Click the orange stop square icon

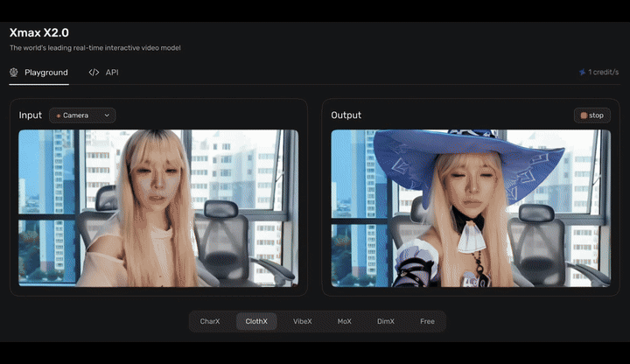(584, 115)
